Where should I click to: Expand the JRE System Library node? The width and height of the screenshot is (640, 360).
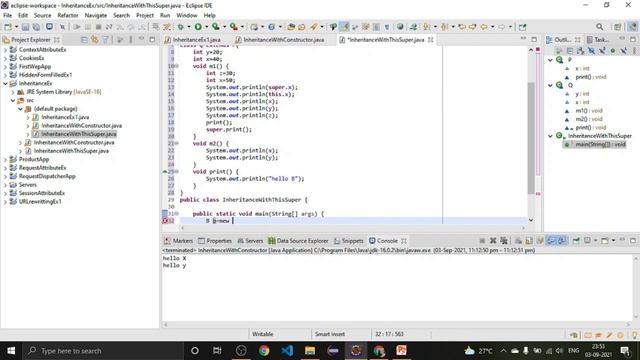(13, 92)
